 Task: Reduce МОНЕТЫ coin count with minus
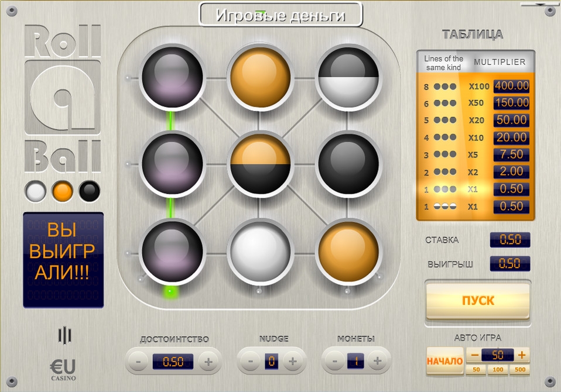pos(334,361)
